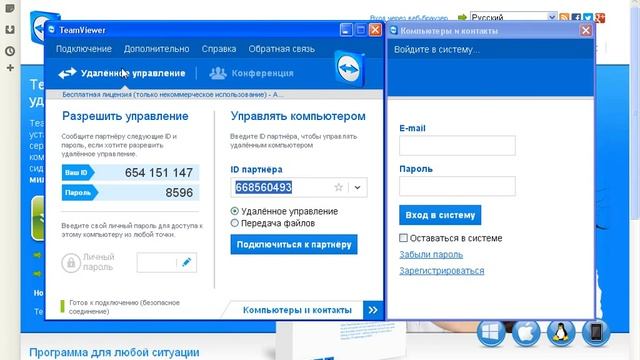Select the Удалённое управление radio button
Image resolution: width=640 pixels, height=360 pixels.
[234, 211]
